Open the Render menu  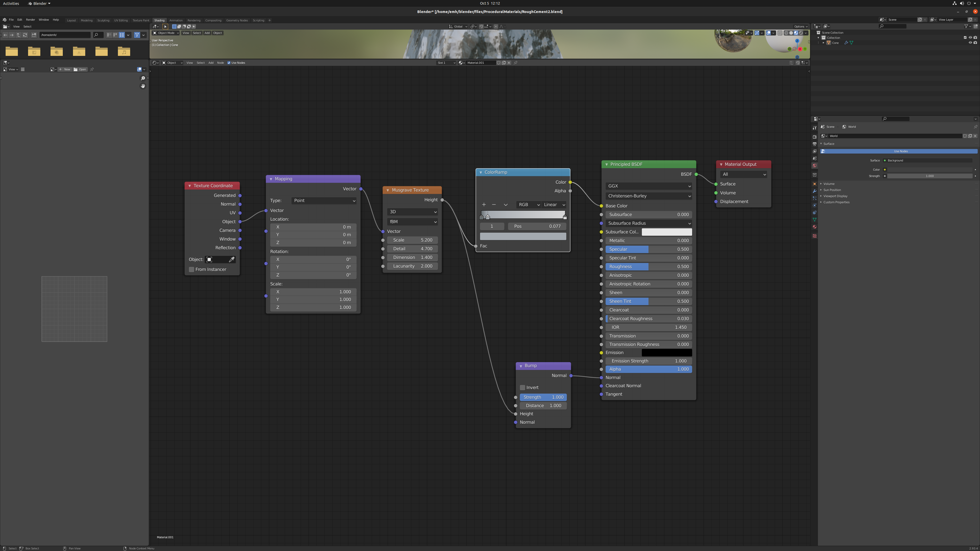click(30, 20)
